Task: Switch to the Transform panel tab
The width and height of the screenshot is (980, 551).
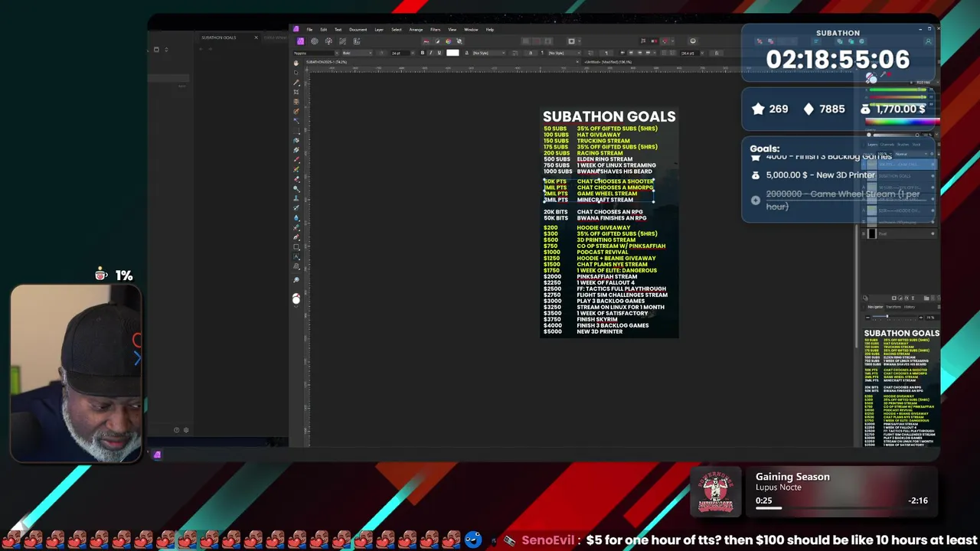Action: [x=893, y=307]
